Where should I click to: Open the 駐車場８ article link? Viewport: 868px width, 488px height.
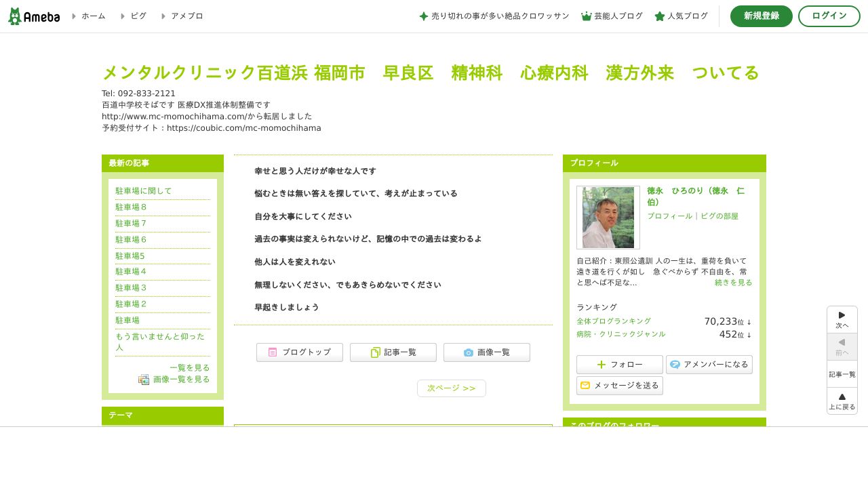click(130, 207)
